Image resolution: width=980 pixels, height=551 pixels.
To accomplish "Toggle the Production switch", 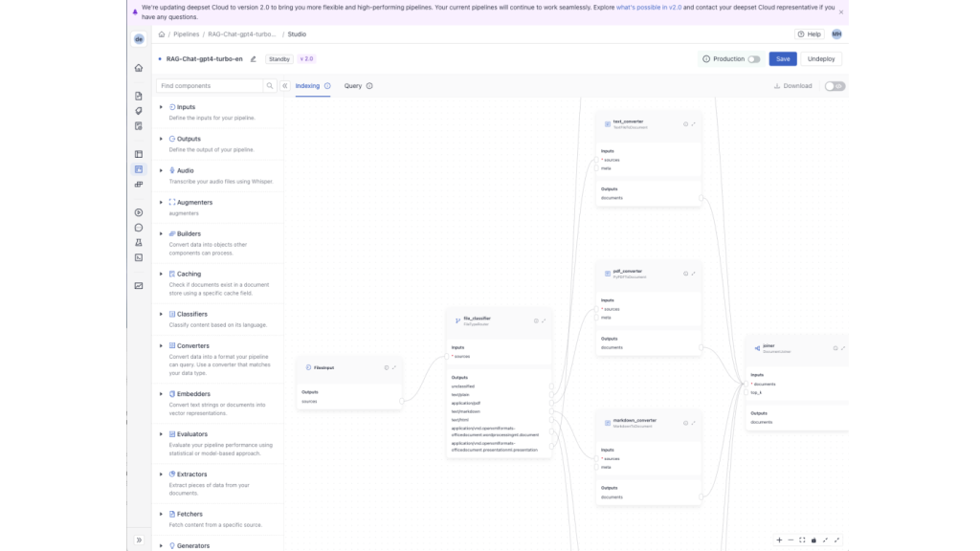I will click(754, 59).
